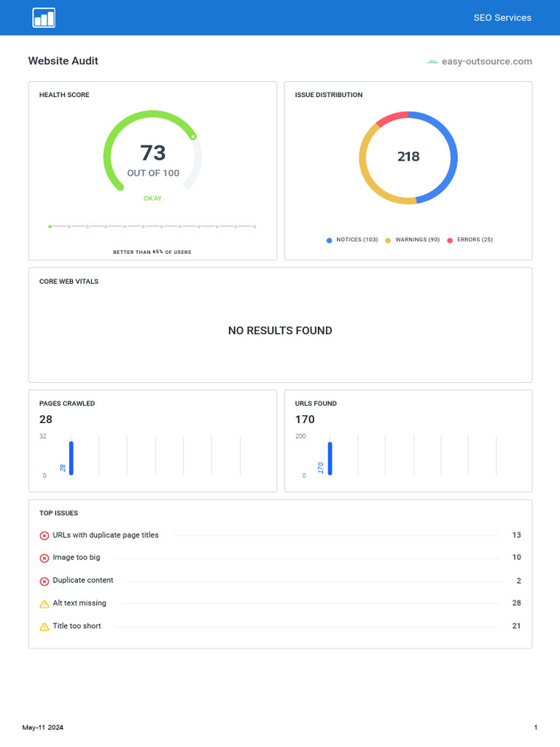
Task: Click the CORE WEB VITALS card heading
Action: [69, 282]
